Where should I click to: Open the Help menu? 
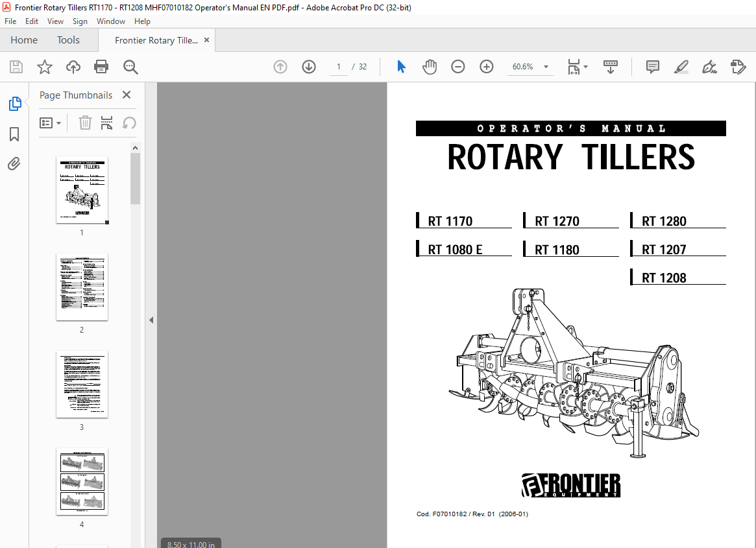[x=142, y=21]
